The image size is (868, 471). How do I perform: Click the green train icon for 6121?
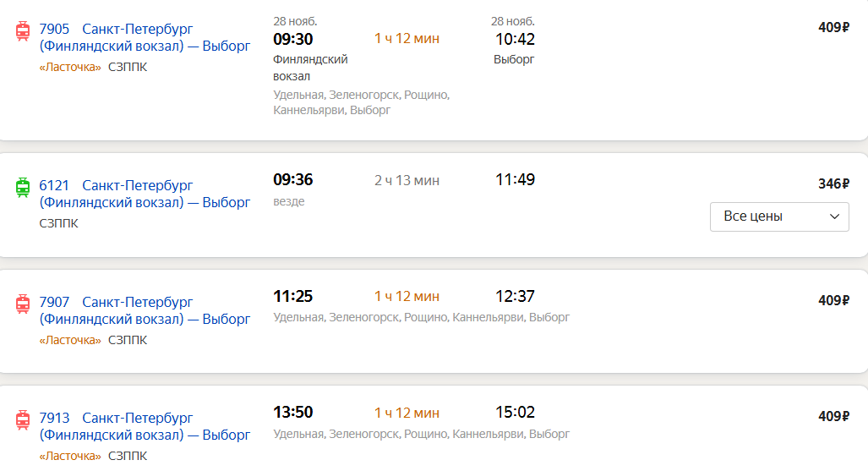click(23, 187)
